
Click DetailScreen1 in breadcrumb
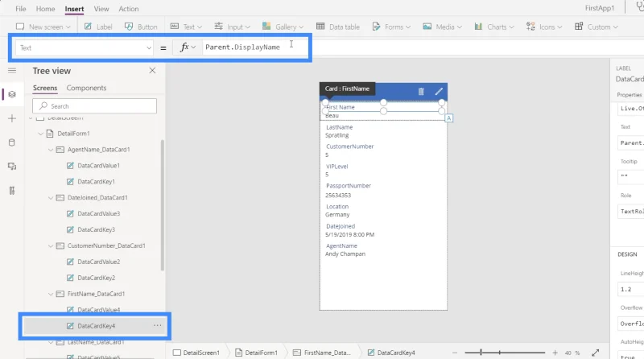pyautogui.click(x=196, y=353)
